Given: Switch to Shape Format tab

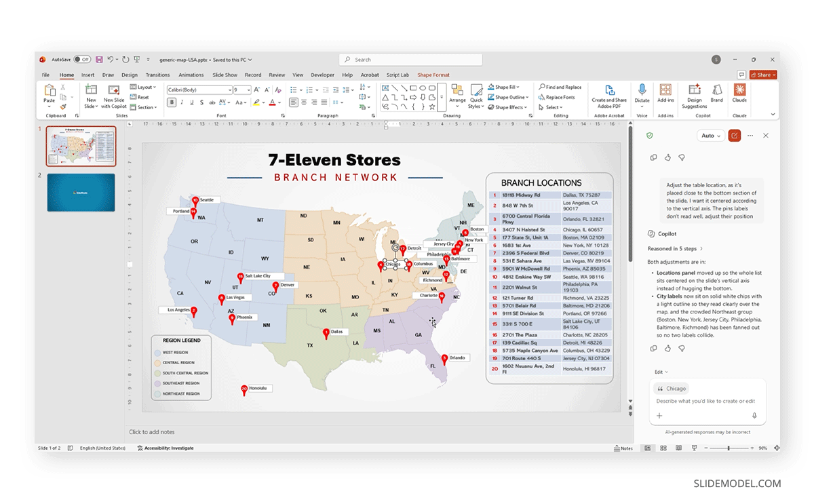Looking at the screenshot, I should 433,75.
